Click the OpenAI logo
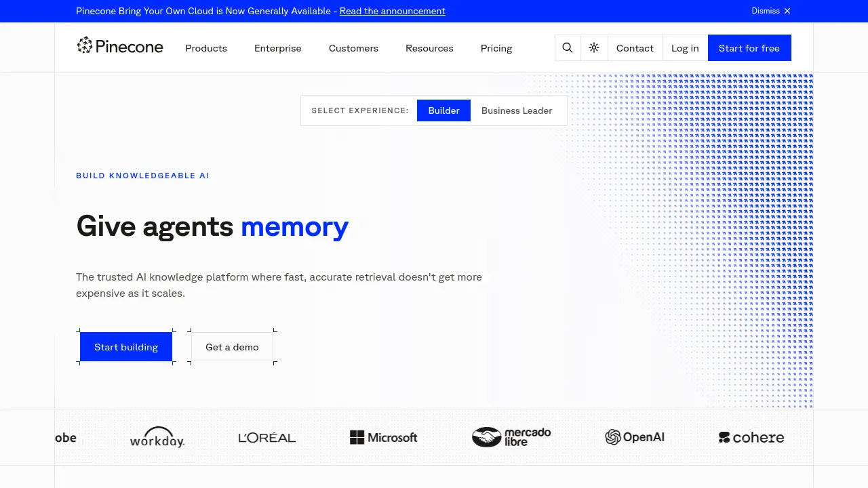This screenshot has width=868, height=488. pos(635,437)
